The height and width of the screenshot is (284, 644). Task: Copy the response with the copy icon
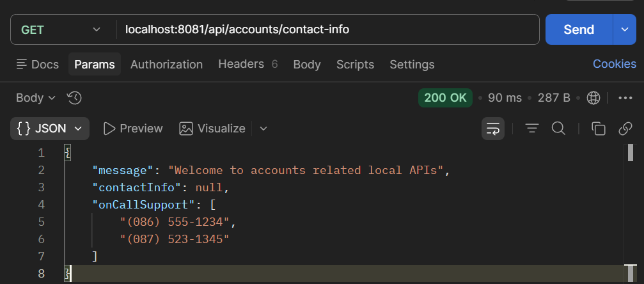coord(599,129)
